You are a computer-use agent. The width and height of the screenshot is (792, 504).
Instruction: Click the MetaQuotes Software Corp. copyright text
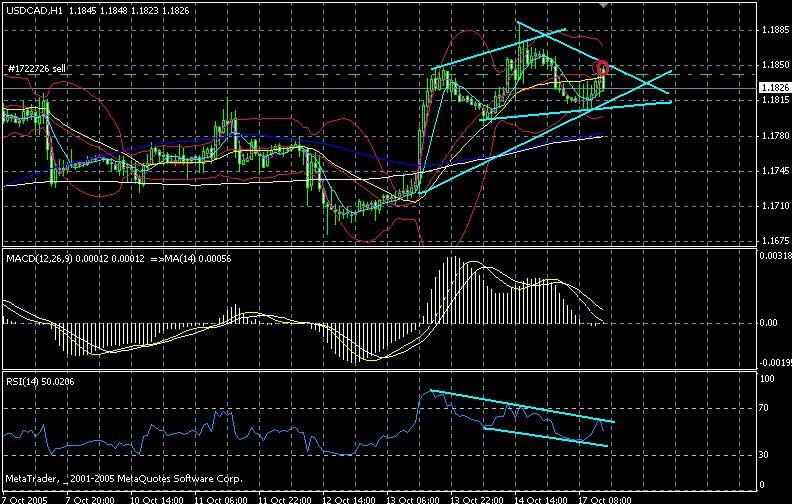[x=124, y=478]
